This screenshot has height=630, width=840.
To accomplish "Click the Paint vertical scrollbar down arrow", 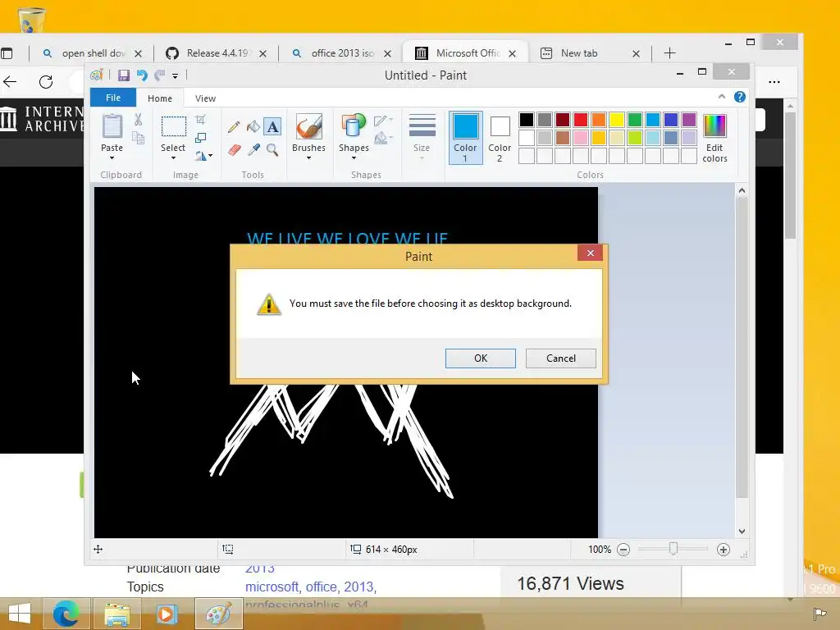I will tap(742, 532).
